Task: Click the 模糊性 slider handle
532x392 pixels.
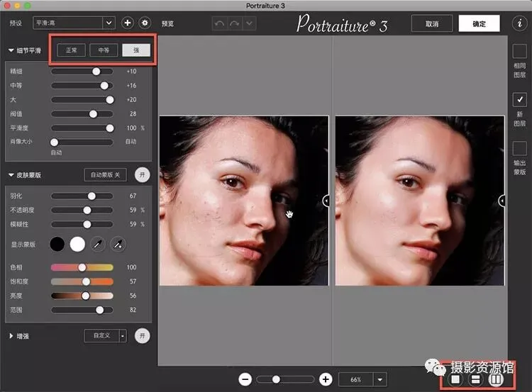Action: click(87, 224)
